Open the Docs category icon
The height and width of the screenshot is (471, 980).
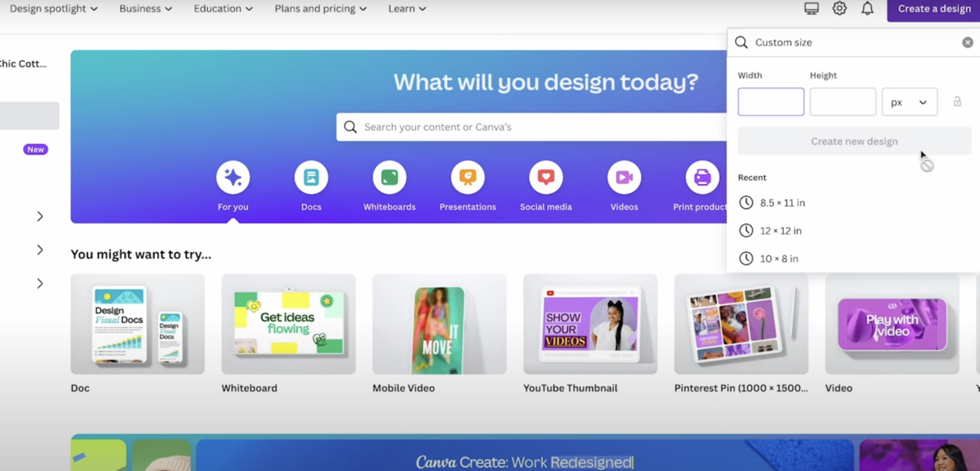click(x=311, y=177)
